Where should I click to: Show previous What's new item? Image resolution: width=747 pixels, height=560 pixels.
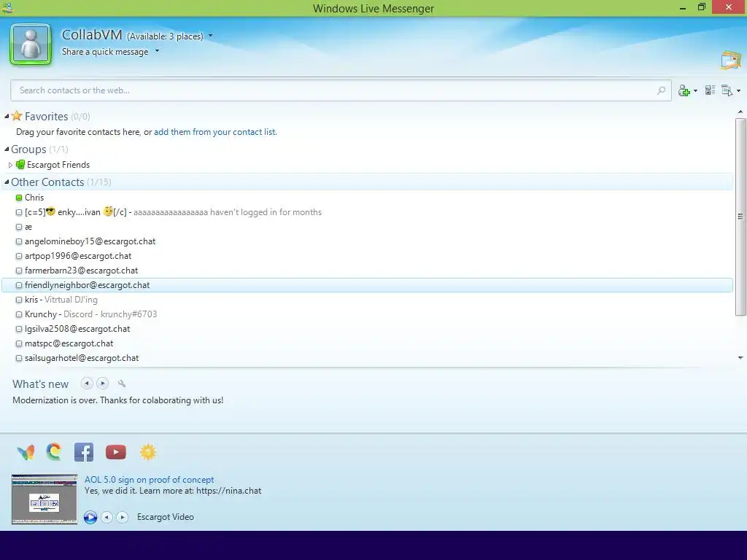click(87, 384)
